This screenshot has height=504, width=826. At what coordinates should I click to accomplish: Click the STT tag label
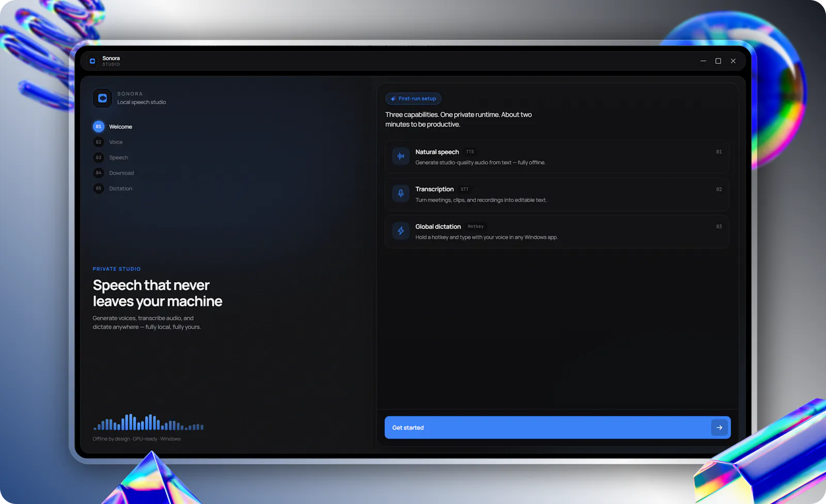pos(465,189)
